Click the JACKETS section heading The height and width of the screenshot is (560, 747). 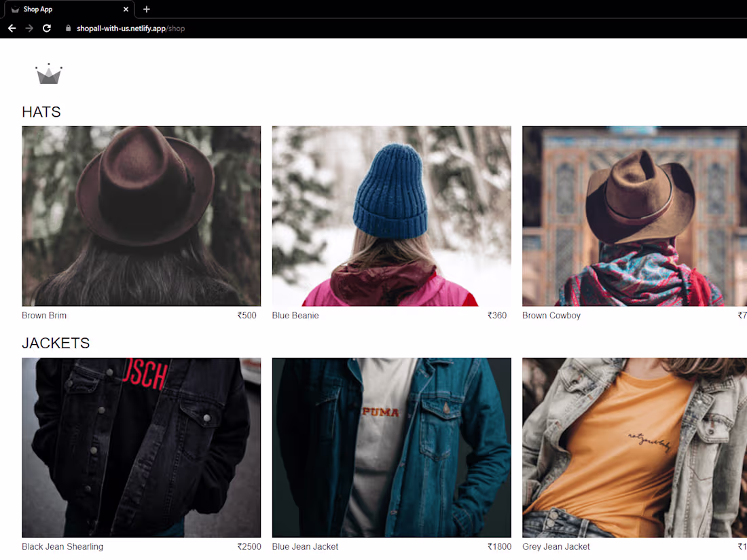tap(56, 343)
